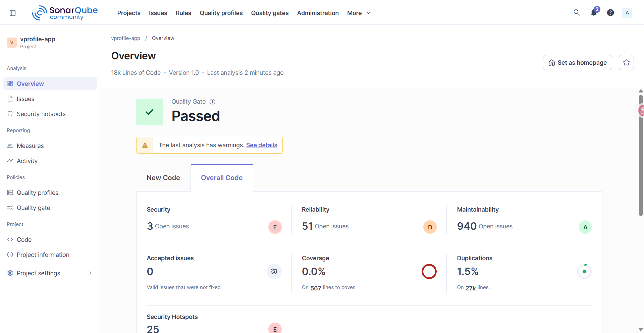This screenshot has height=333, width=644.
Task: Click vprofile-app breadcrumb link
Action: [x=126, y=38]
